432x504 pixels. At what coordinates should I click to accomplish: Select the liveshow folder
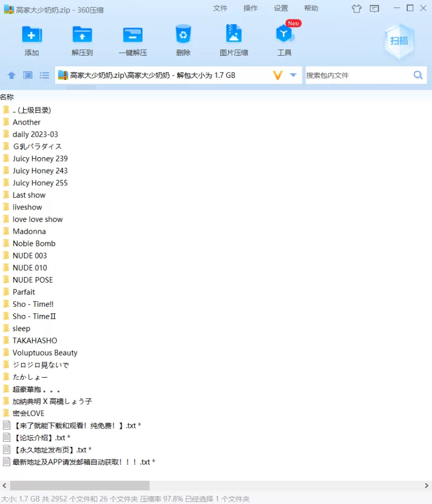(28, 207)
